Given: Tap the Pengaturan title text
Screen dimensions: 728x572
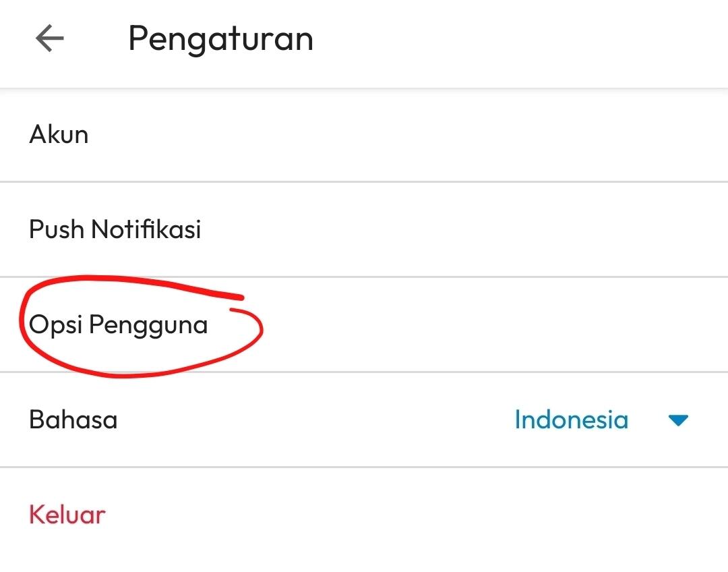Looking at the screenshot, I should pyautogui.click(x=222, y=38).
